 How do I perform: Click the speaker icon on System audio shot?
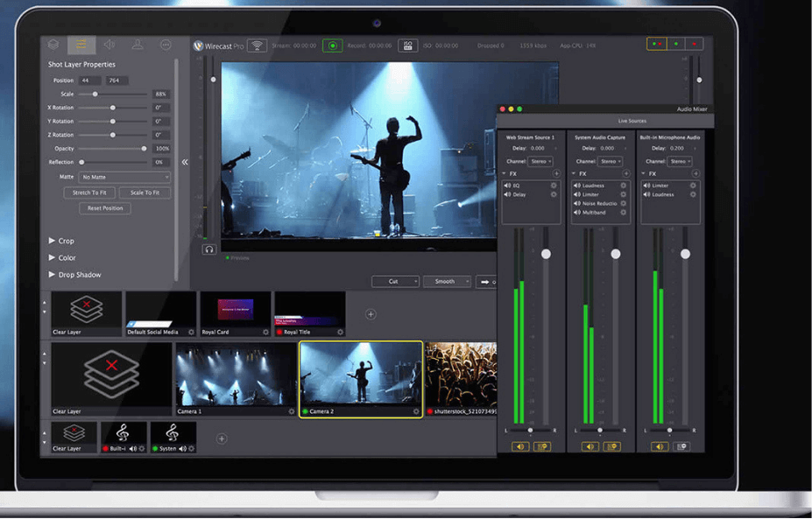[182, 449]
